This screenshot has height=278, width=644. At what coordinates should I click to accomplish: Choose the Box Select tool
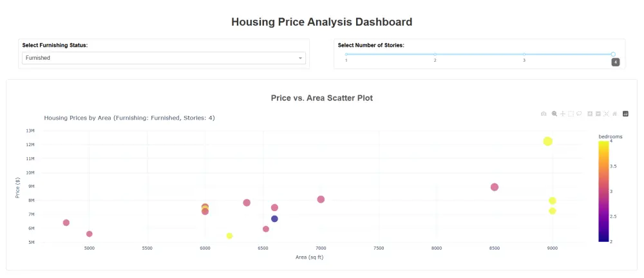coord(571,114)
